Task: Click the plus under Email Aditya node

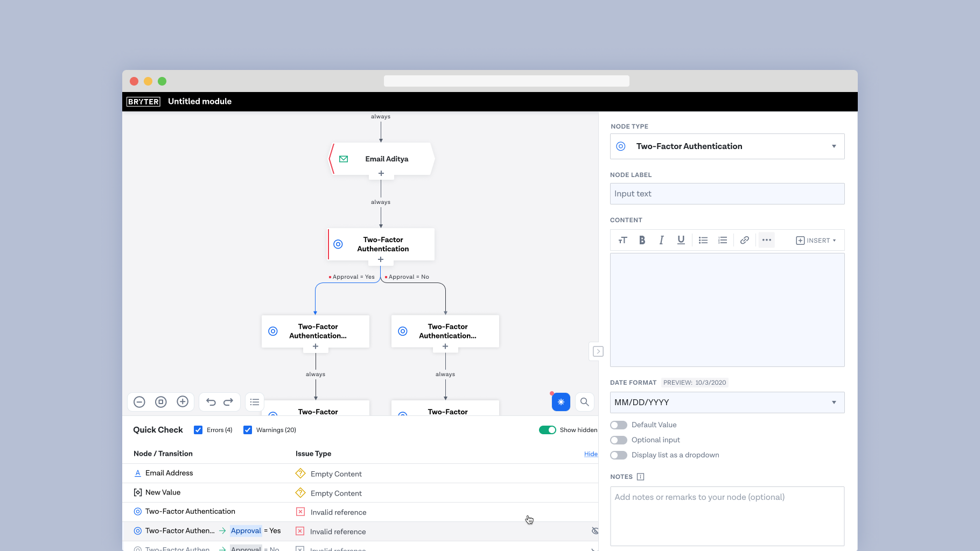Action: click(381, 173)
